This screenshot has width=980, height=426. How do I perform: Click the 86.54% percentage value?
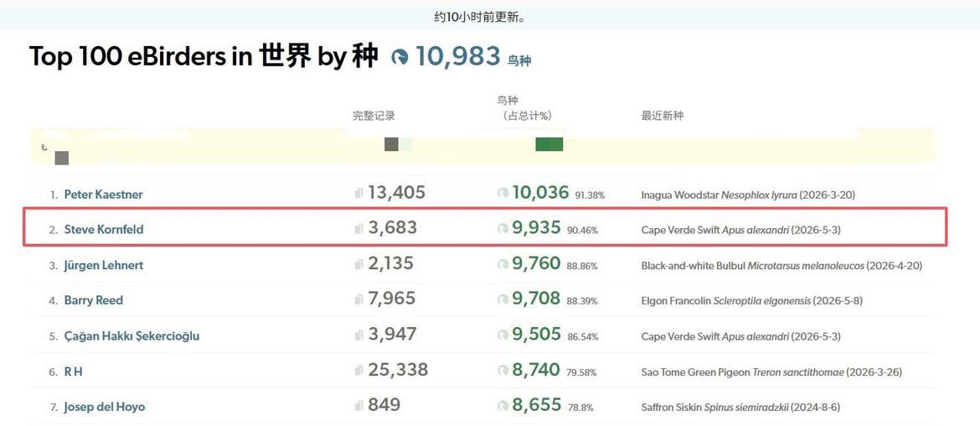[x=582, y=337]
